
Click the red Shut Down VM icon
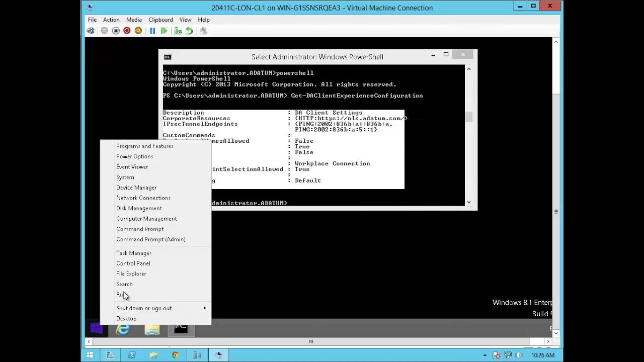pos(127,31)
